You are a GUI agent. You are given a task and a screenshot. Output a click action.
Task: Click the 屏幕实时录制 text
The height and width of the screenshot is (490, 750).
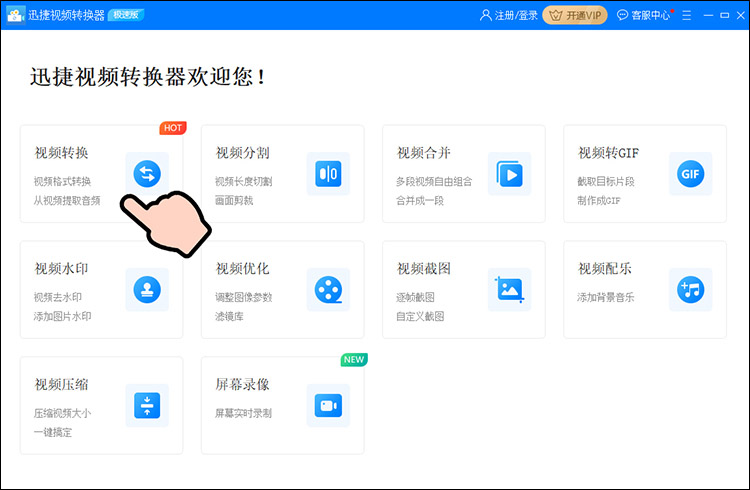(243, 413)
